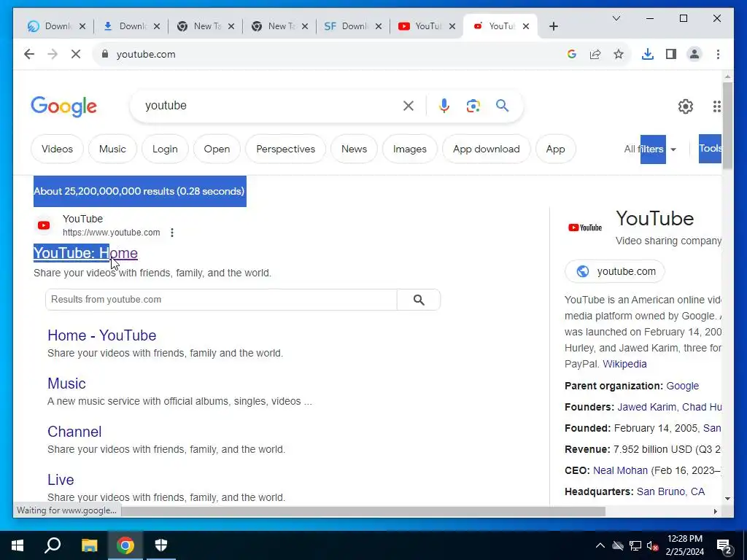This screenshot has width=747, height=560.
Task: Clear the search box with the X
Action: click(409, 106)
